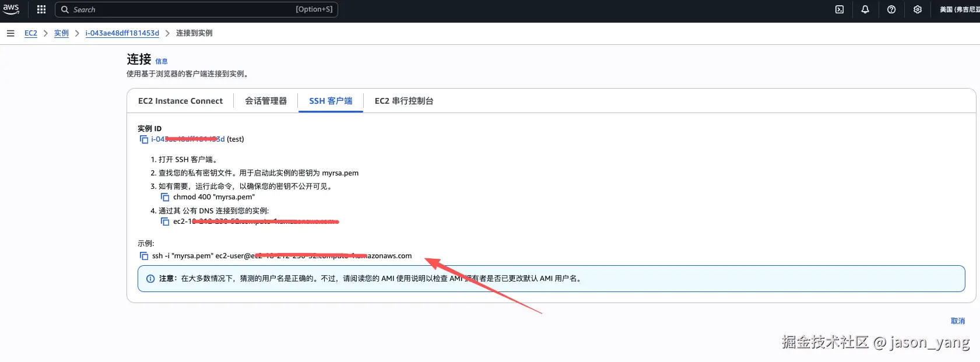The width and height of the screenshot is (980, 362).
Task: Open the notifications bell
Action: (865, 9)
